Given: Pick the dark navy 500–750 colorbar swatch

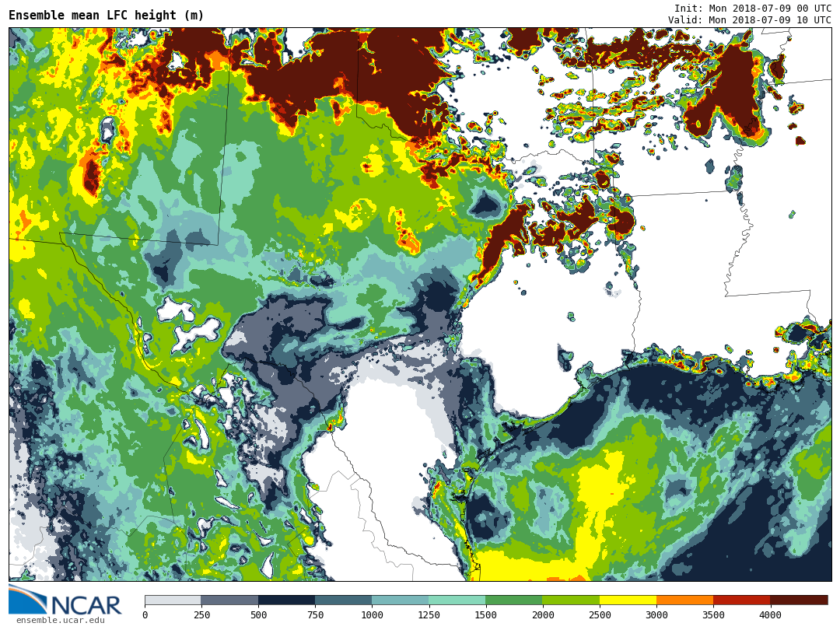Looking at the screenshot, I should [286, 600].
